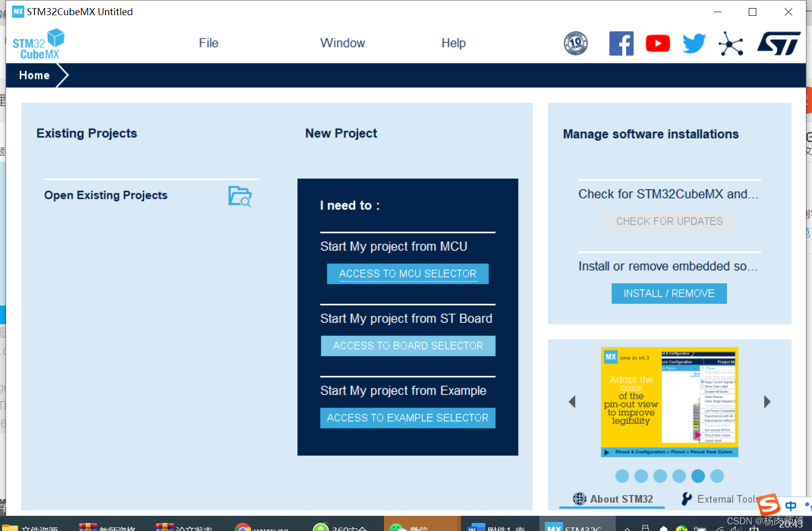Click the ST community network icon
812x531 pixels.
(731, 43)
